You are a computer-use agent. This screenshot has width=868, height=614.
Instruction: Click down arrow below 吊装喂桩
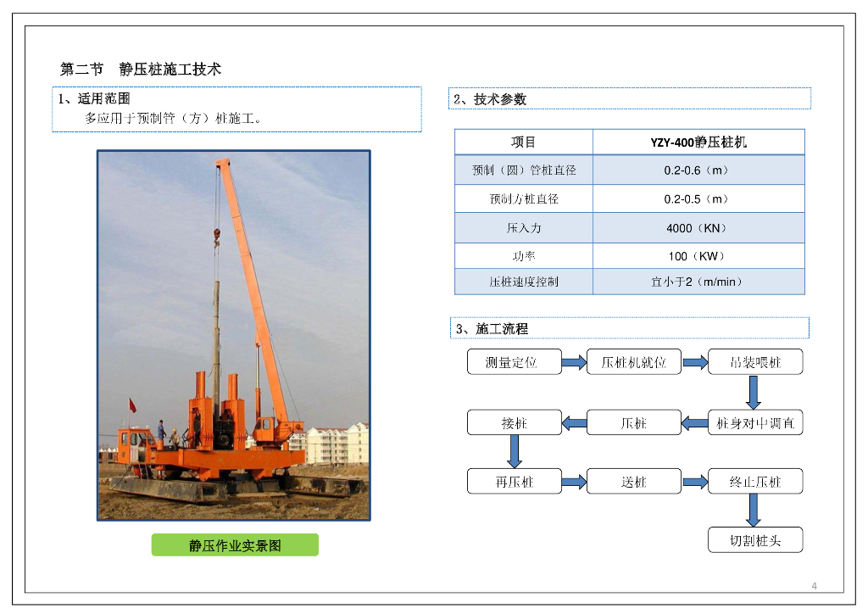click(x=754, y=393)
